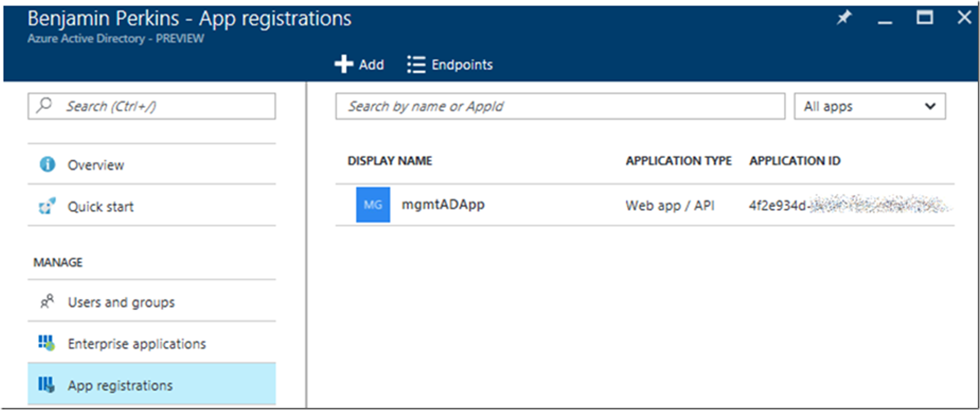Click the Users and groups icon
This screenshot has height=410, width=980.
pos(47,302)
